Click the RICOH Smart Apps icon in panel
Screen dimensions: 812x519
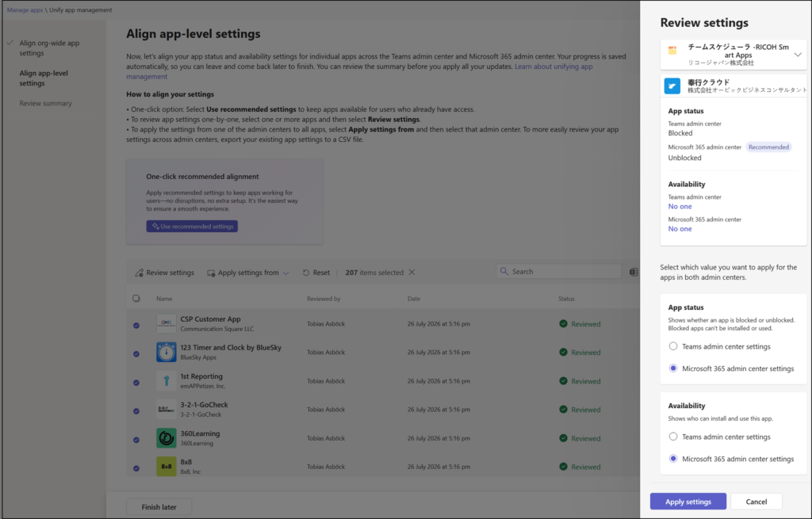coord(672,50)
